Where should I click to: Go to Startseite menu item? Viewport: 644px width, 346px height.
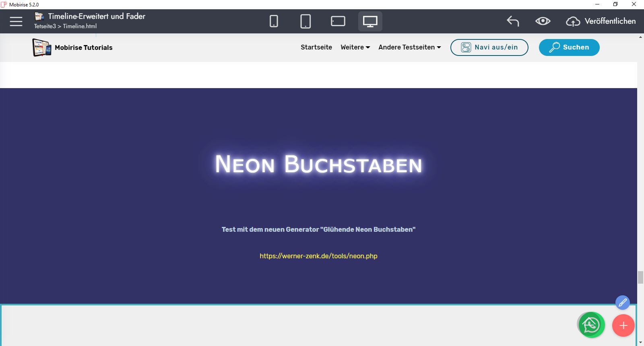pos(316,47)
